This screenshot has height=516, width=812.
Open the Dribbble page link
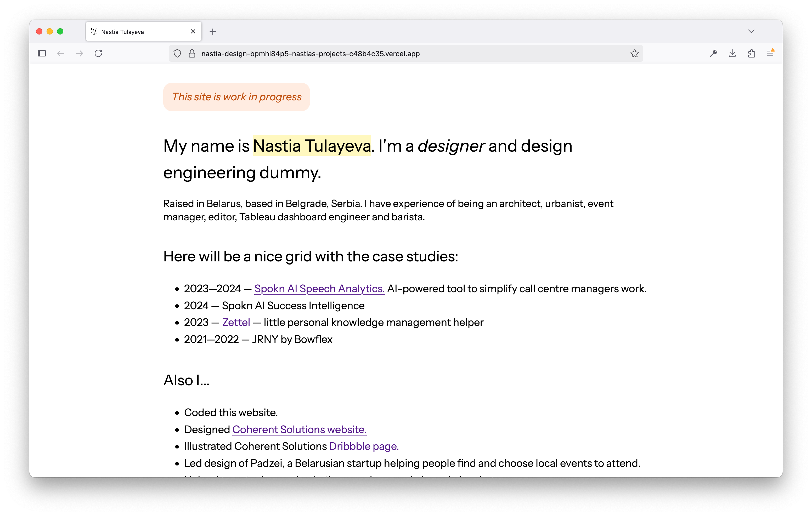pos(364,446)
